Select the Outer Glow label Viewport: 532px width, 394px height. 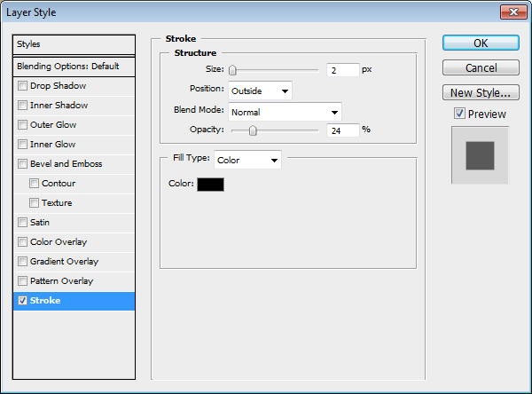[x=53, y=124]
